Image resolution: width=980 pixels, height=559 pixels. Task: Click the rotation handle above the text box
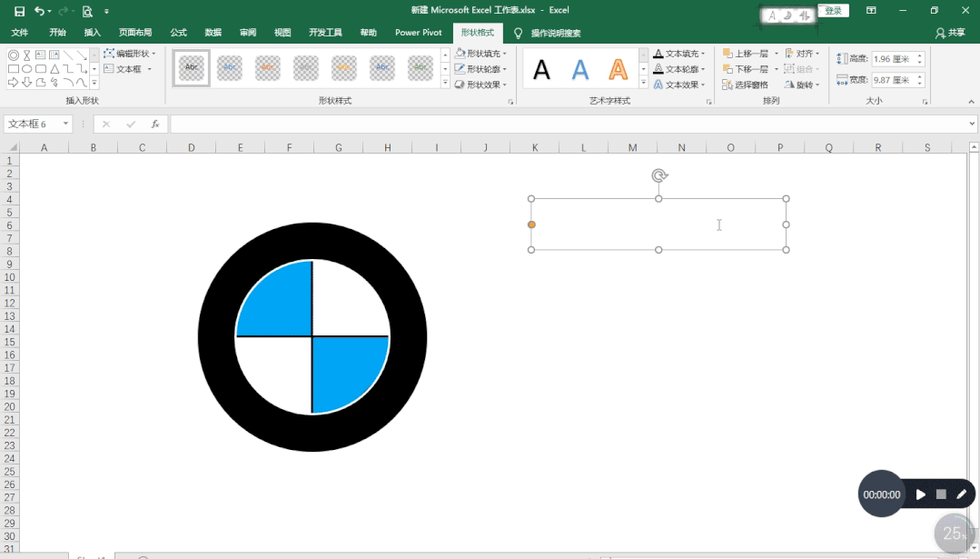click(x=659, y=175)
